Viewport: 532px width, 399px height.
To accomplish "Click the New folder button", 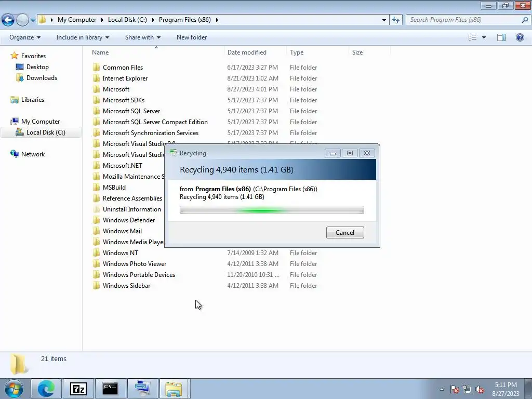I will (192, 37).
